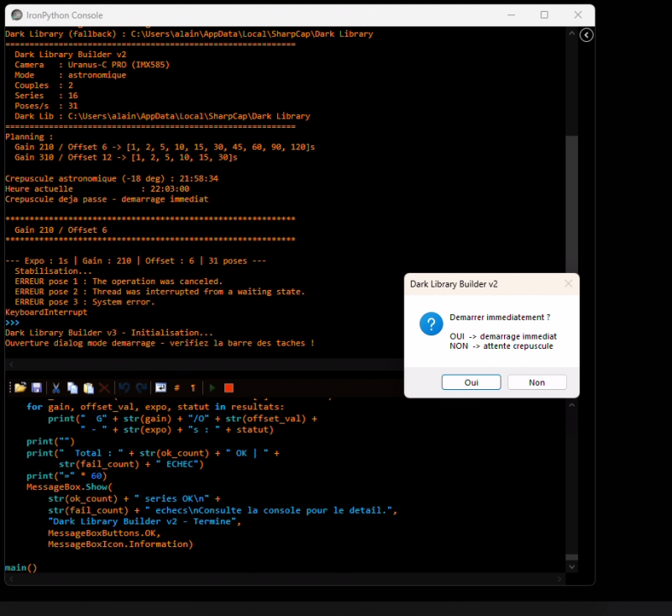Screen dimensions: 672x616
Task: Minimize the IronPython Console window
Action: tap(511, 15)
